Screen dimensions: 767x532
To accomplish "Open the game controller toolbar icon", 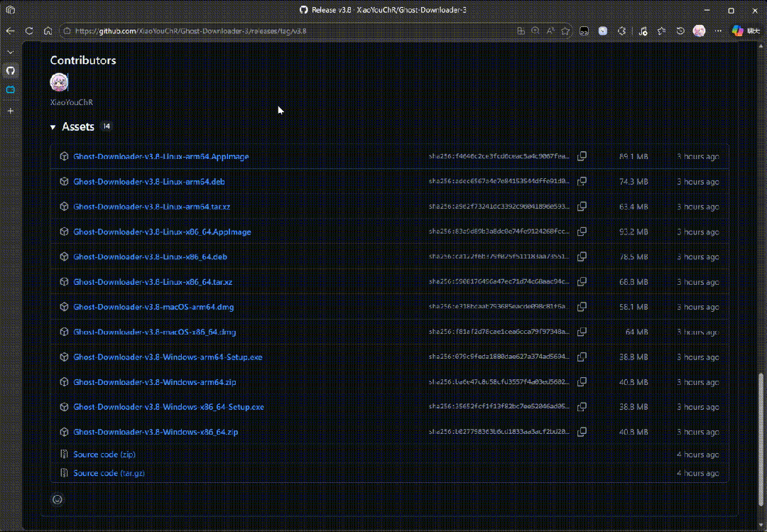I will [x=584, y=31].
